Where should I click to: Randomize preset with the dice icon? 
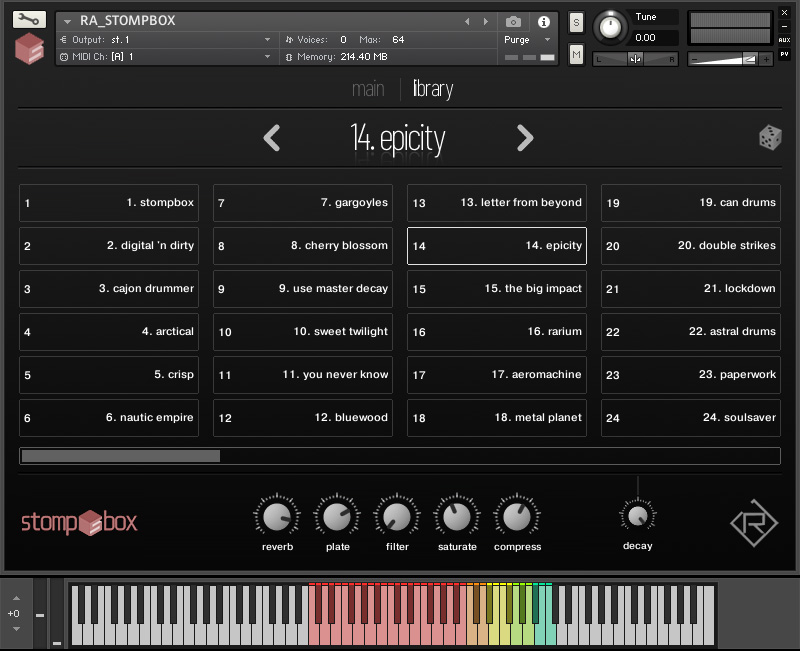[770, 137]
